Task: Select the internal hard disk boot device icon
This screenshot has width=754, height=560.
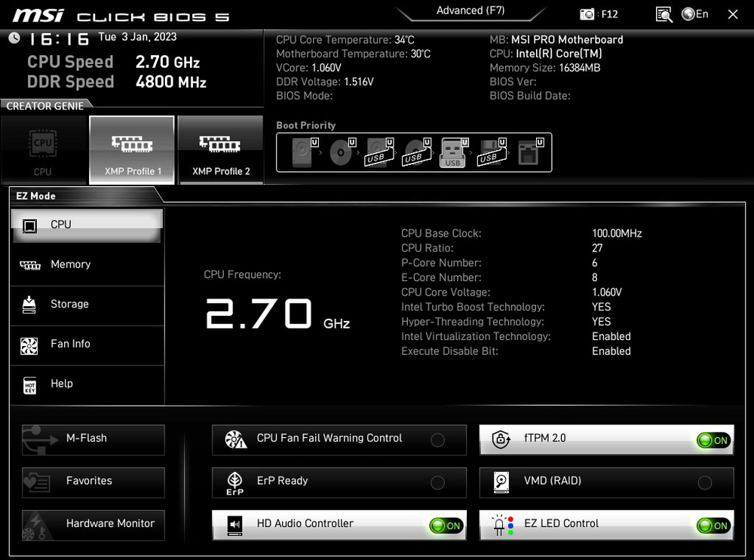Action: coord(305,152)
